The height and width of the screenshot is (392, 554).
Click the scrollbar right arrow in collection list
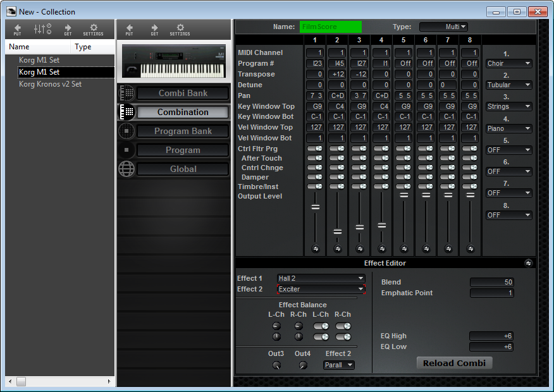coord(109,381)
